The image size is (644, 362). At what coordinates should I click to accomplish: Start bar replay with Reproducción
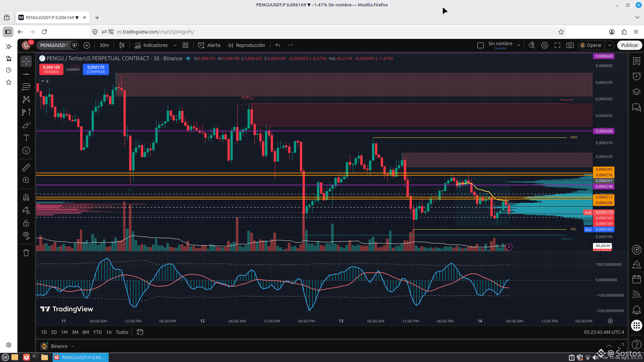[247, 45]
